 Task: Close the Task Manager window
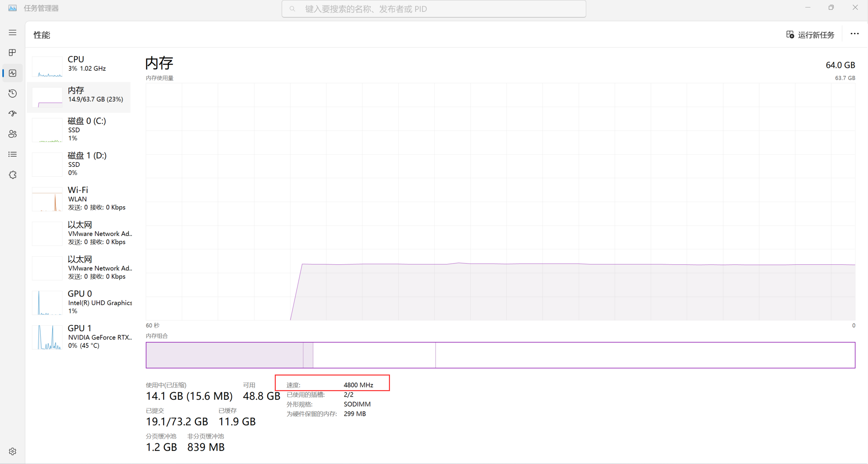(x=855, y=7)
